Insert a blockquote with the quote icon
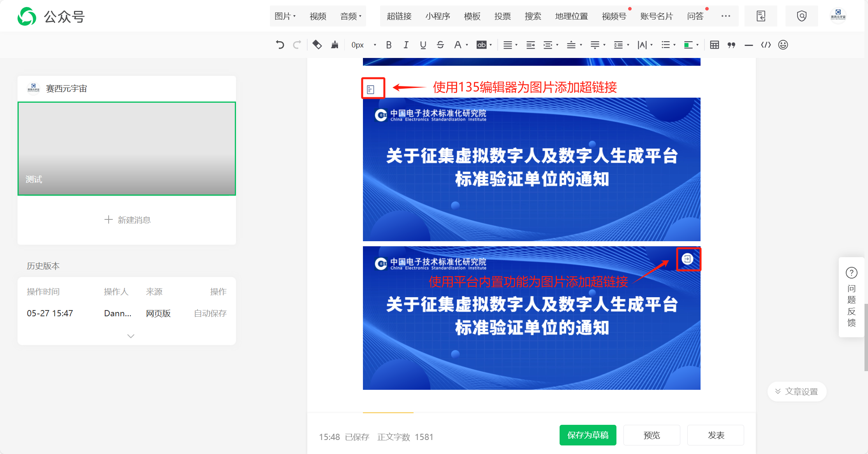 [731, 45]
